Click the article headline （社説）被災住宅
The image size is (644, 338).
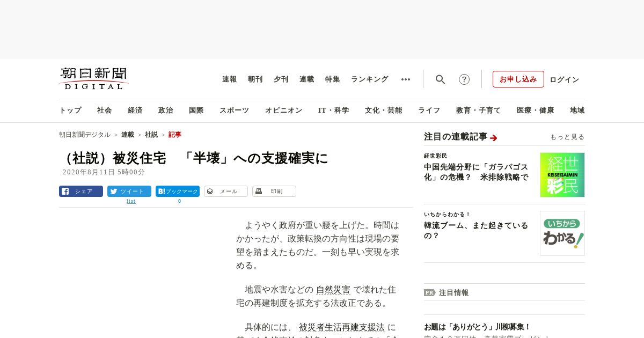click(194, 158)
